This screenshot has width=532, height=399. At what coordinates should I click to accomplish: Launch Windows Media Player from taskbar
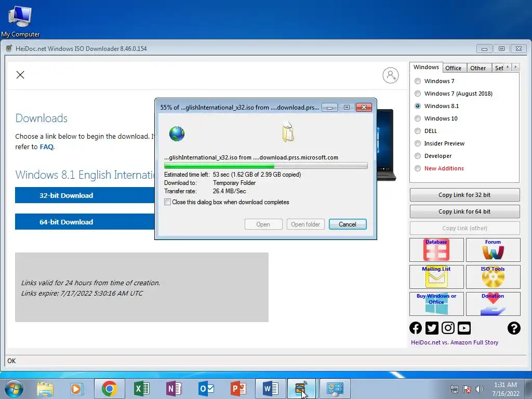coord(77,389)
